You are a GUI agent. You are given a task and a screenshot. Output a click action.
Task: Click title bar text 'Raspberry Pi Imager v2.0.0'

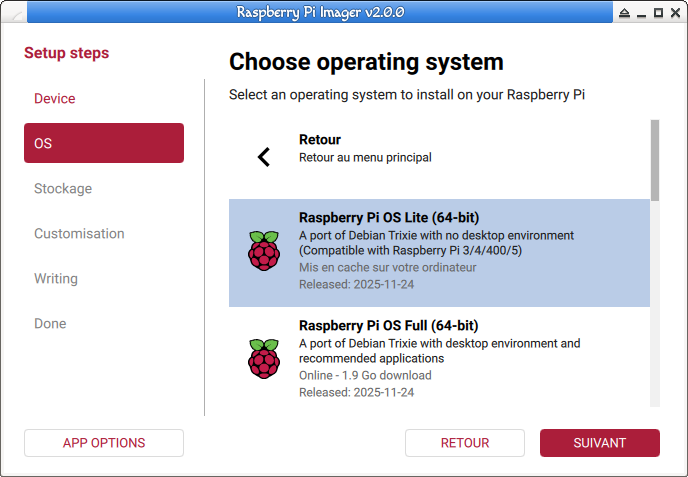click(320, 12)
